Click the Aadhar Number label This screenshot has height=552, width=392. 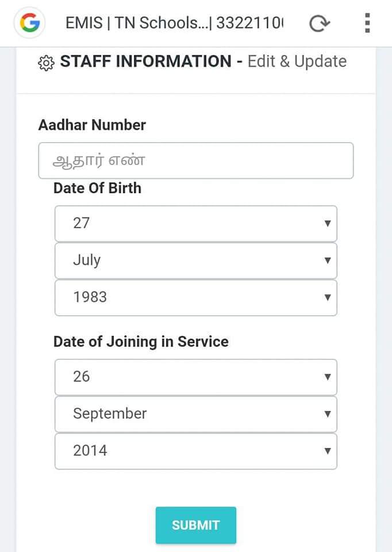tap(92, 125)
